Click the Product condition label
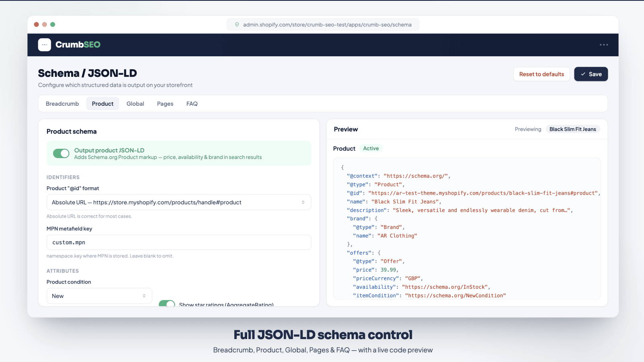The width and height of the screenshot is (644, 362). pyautogui.click(x=69, y=282)
